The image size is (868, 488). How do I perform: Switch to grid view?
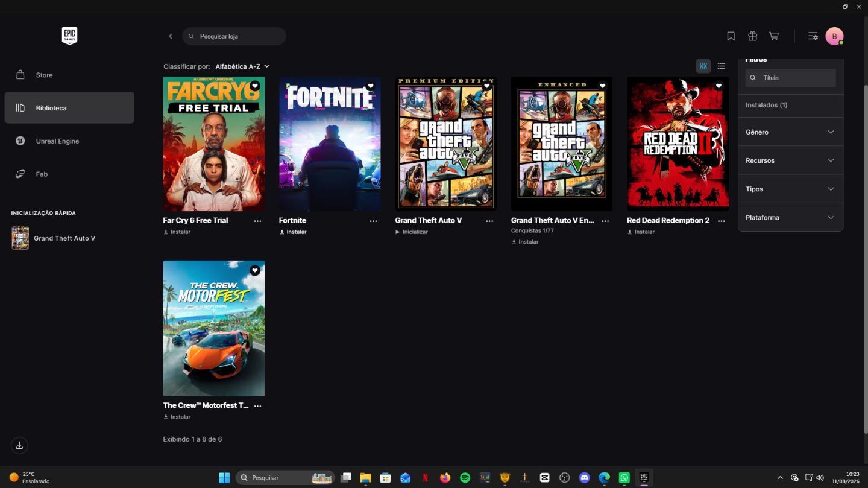click(x=703, y=66)
